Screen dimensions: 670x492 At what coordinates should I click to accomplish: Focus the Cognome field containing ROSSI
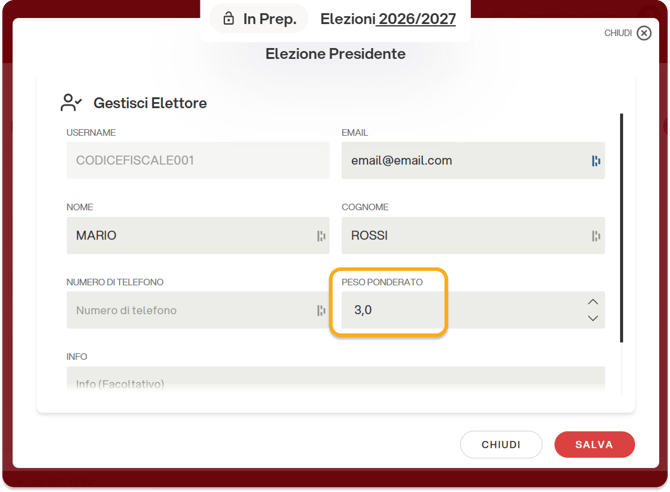(x=473, y=236)
